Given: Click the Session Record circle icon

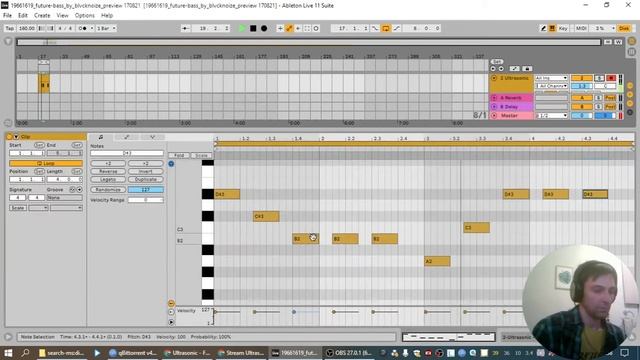Looking at the screenshot, I should (316, 28).
